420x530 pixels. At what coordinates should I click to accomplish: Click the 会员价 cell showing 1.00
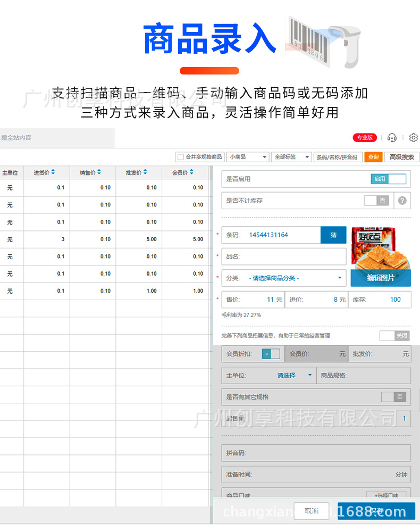[186, 291]
